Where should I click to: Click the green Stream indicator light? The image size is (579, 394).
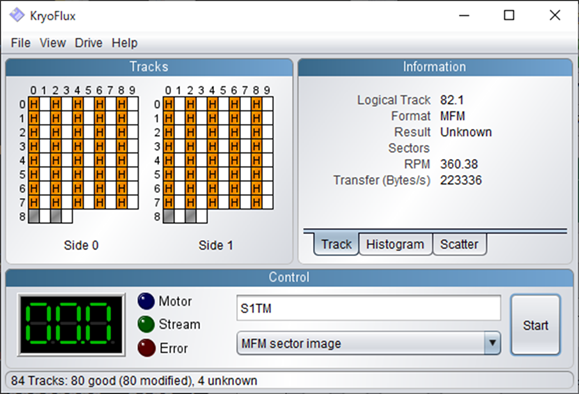[146, 324]
